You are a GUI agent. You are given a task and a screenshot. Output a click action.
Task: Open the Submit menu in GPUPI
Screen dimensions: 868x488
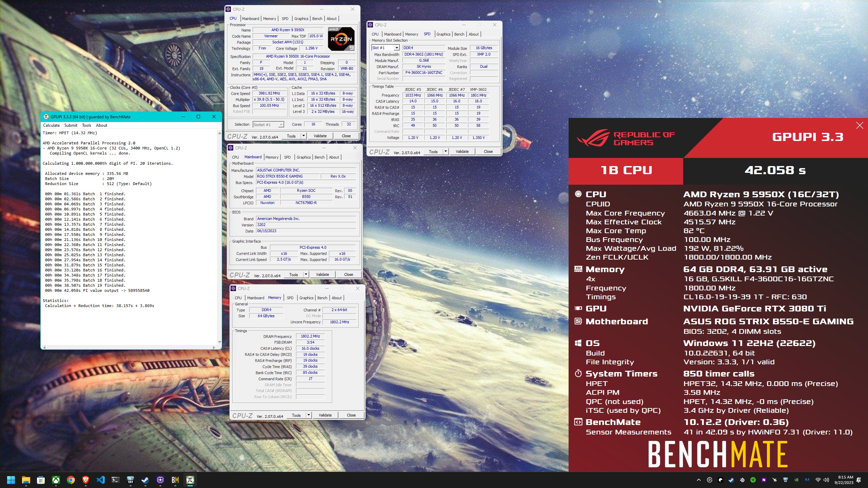coord(71,125)
